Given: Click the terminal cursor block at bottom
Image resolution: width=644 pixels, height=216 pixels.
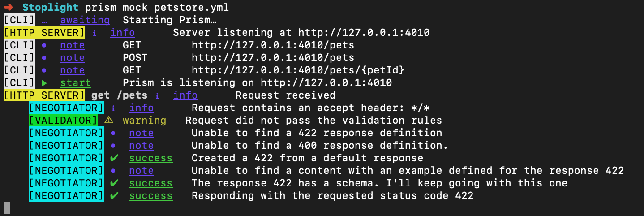Looking at the screenshot, I should click(x=6, y=207).
